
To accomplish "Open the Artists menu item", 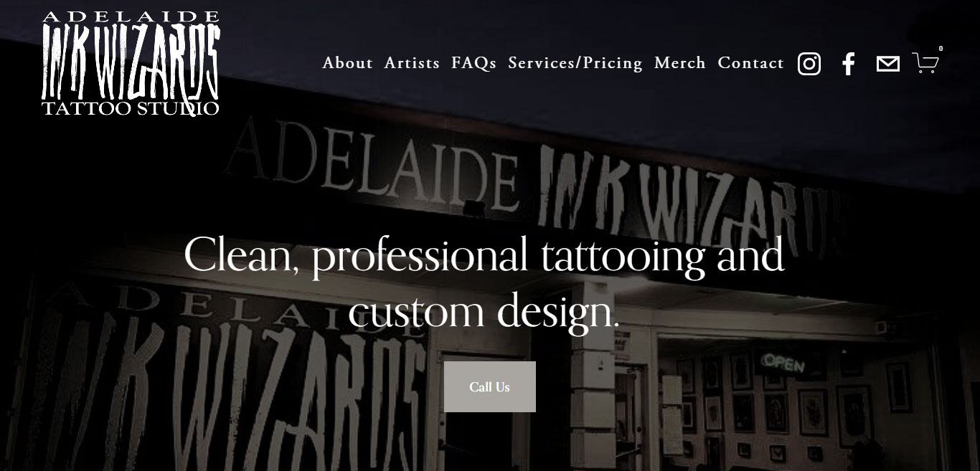I will click(412, 63).
